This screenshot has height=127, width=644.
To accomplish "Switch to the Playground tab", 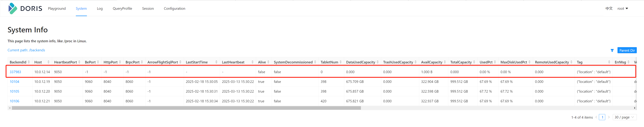I will 57,9.
